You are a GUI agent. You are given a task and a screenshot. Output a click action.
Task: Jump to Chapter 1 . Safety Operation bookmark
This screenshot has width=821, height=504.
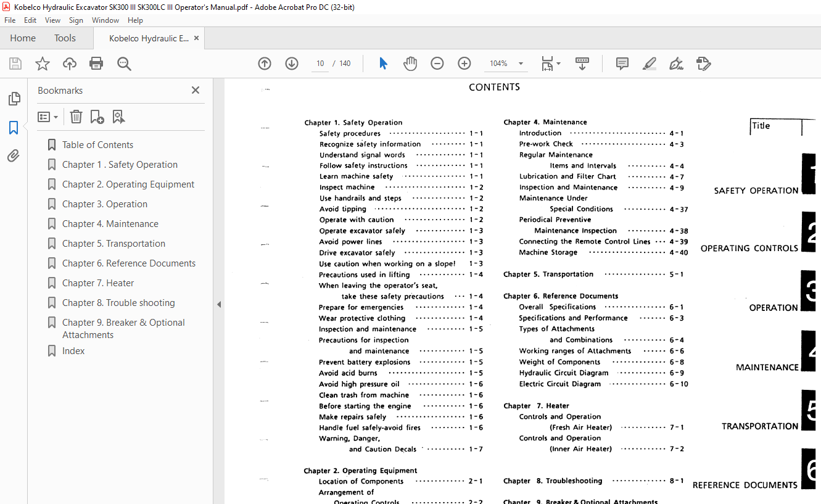pyautogui.click(x=120, y=165)
